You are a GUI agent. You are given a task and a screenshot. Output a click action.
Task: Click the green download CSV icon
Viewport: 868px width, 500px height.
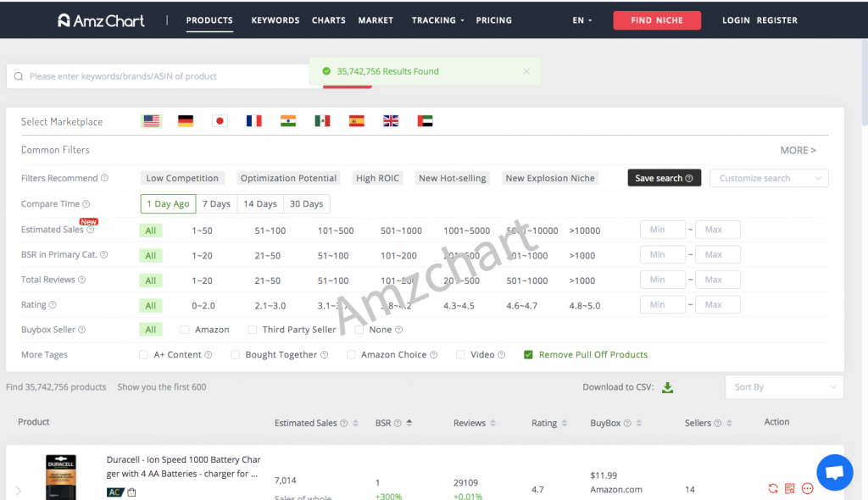[x=668, y=387]
